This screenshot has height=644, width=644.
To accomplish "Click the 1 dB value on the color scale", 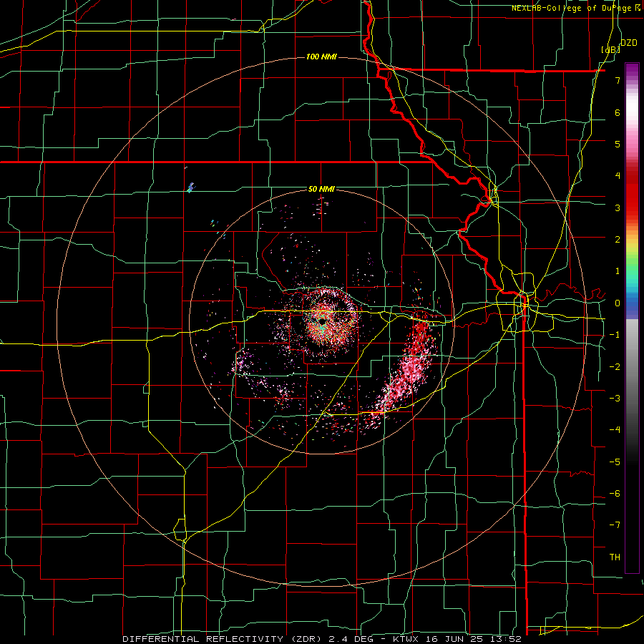I will coord(618,271).
